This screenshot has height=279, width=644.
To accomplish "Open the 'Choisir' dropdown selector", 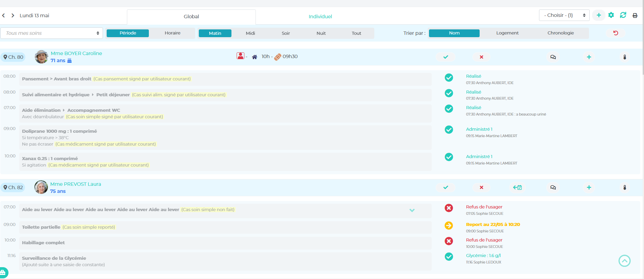I will point(564,15).
